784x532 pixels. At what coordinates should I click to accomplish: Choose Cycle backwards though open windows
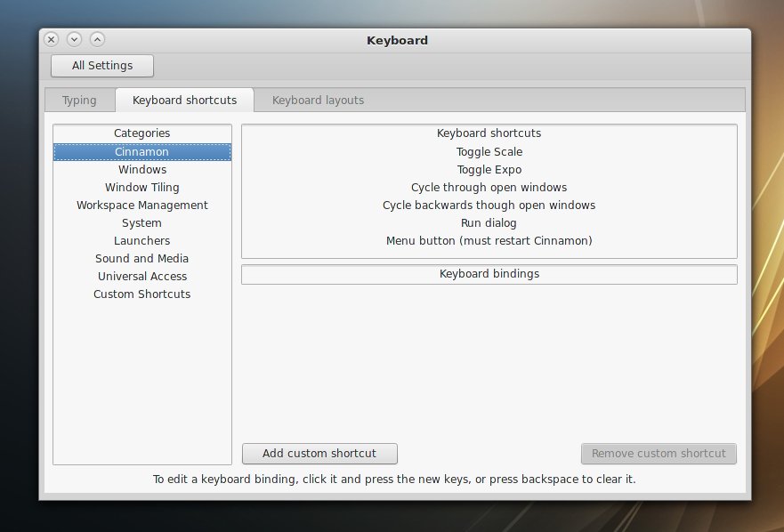coord(489,206)
